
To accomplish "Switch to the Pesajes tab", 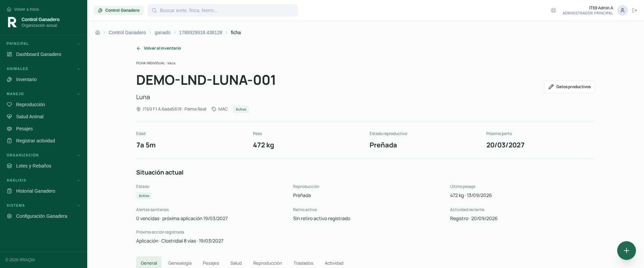I will (x=211, y=263).
